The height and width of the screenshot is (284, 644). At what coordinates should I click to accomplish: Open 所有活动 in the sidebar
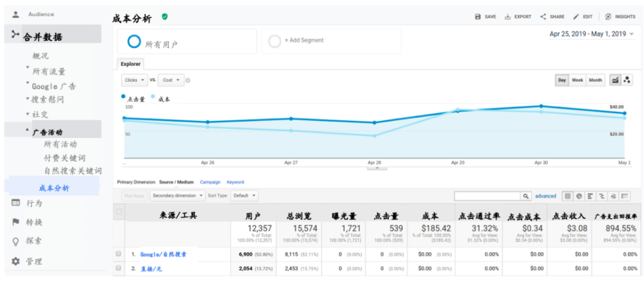click(61, 144)
